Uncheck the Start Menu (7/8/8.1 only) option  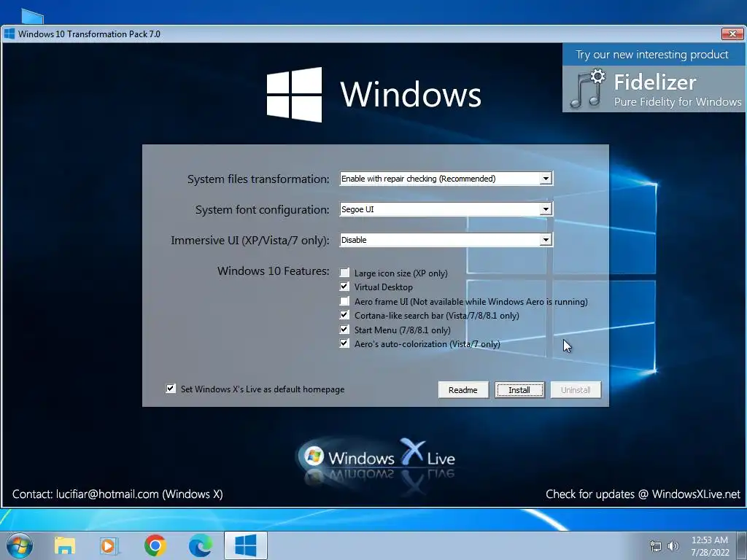click(344, 329)
